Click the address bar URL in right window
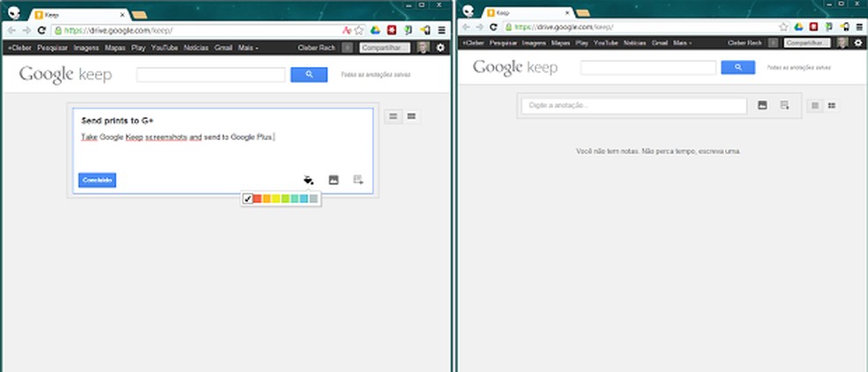Viewport: 868px width, 372px height. [x=564, y=26]
